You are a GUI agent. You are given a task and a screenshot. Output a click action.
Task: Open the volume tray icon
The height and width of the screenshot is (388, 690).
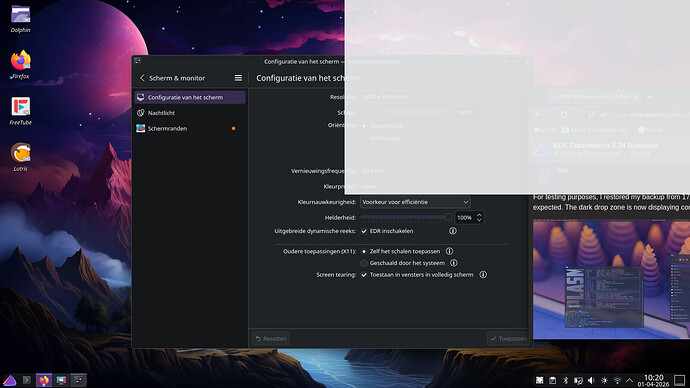591,381
